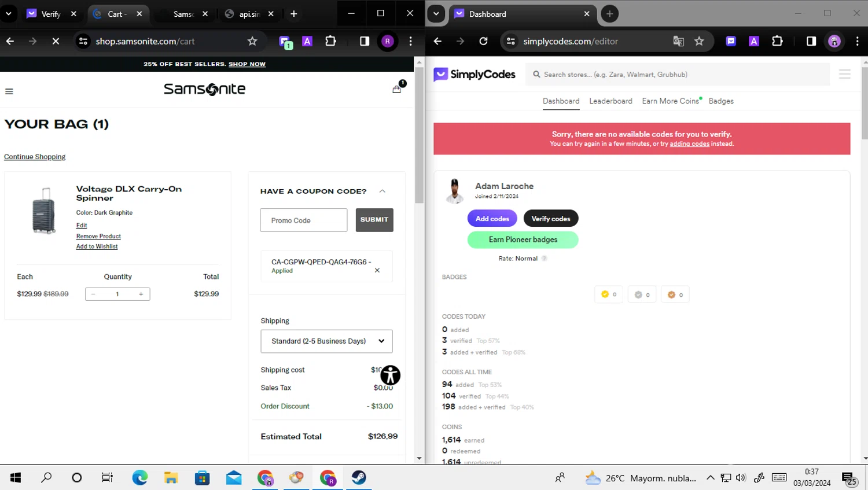Click the Samsonite logo
This screenshot has height=490, width=868.
(205, 89)
